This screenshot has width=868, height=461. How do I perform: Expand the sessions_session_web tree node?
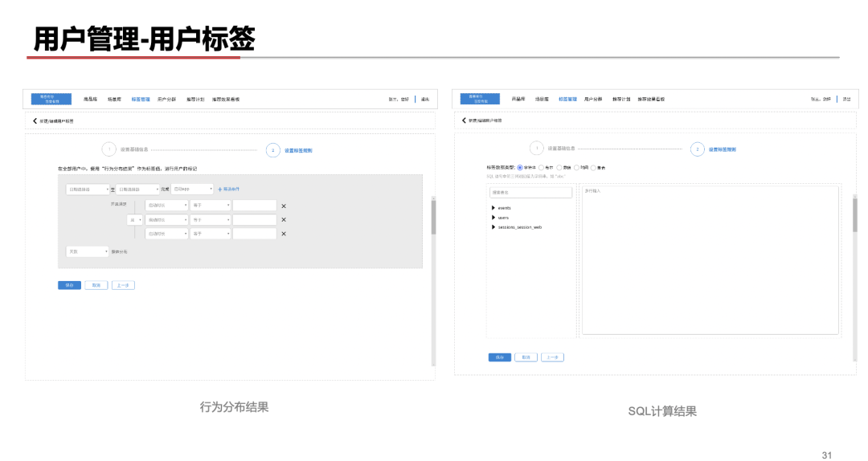click(493, 227)
